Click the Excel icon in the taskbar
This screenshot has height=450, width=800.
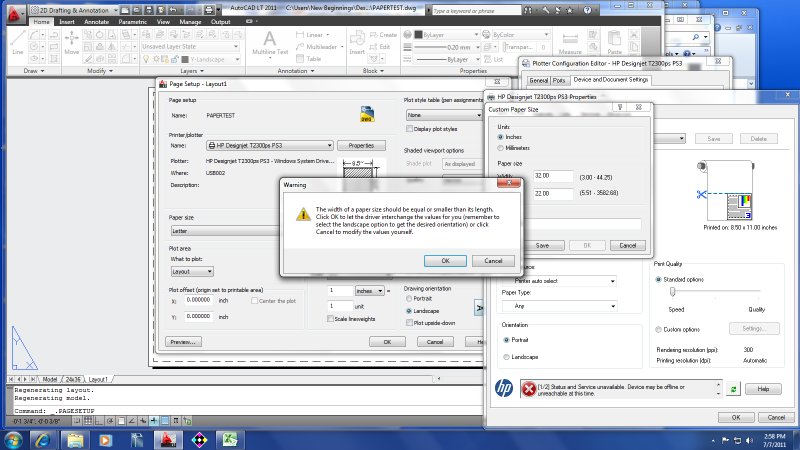pos(227,439)
